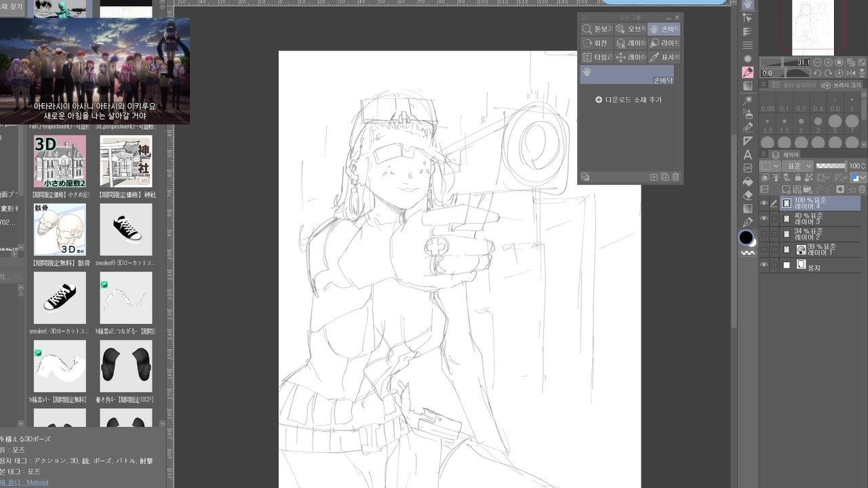868x488 pixels.
Task: Open the blending mode (표준) dropdown
Action: click(x=797, y=166)
